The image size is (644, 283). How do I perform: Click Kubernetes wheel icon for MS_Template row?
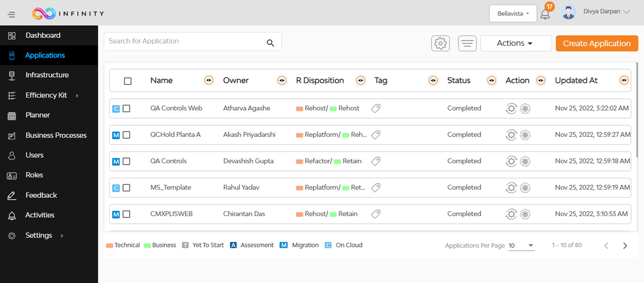pos(525,188)
